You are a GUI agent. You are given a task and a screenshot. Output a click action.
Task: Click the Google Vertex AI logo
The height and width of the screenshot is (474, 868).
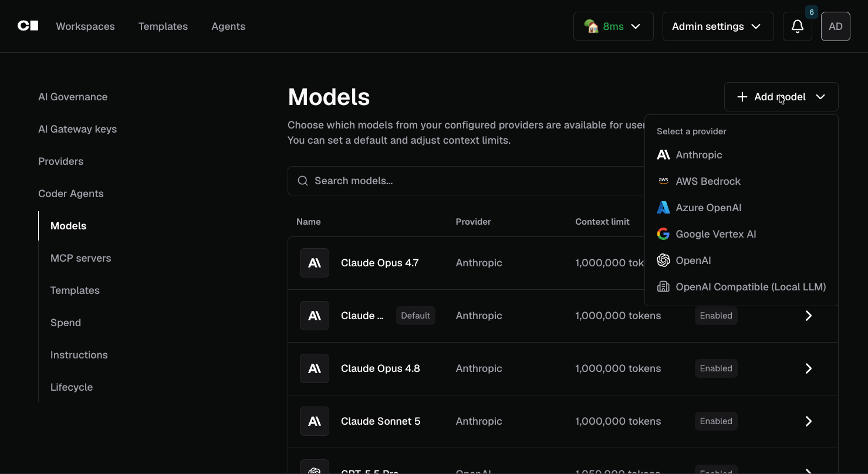click(663, 234)
